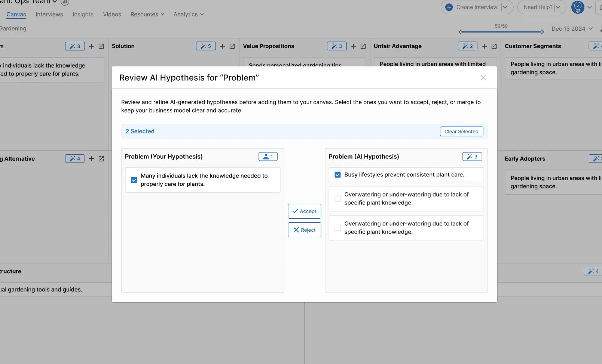602x364 pixels.
Task: Expand the Analytics menu
Action: [189, 14]
